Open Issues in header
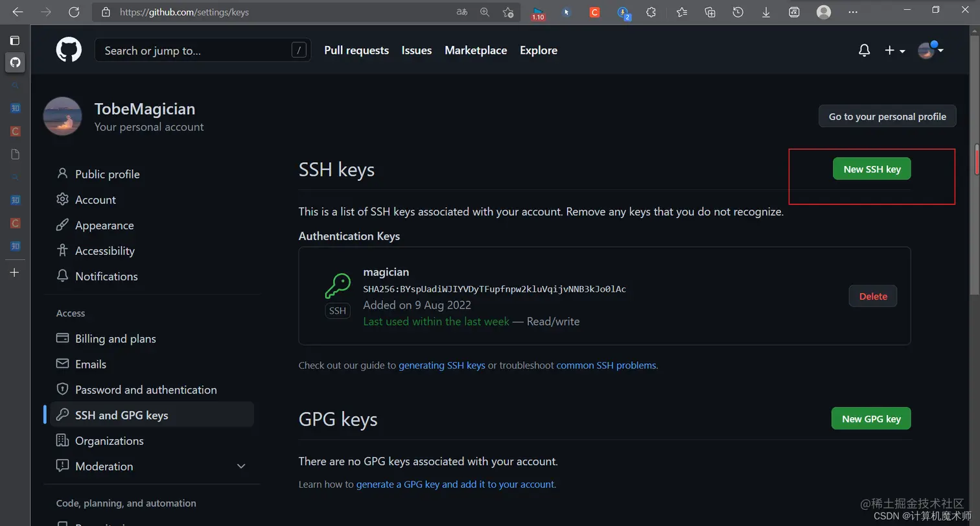The width and height of the screenshot is (980, 526). point(417,50)
